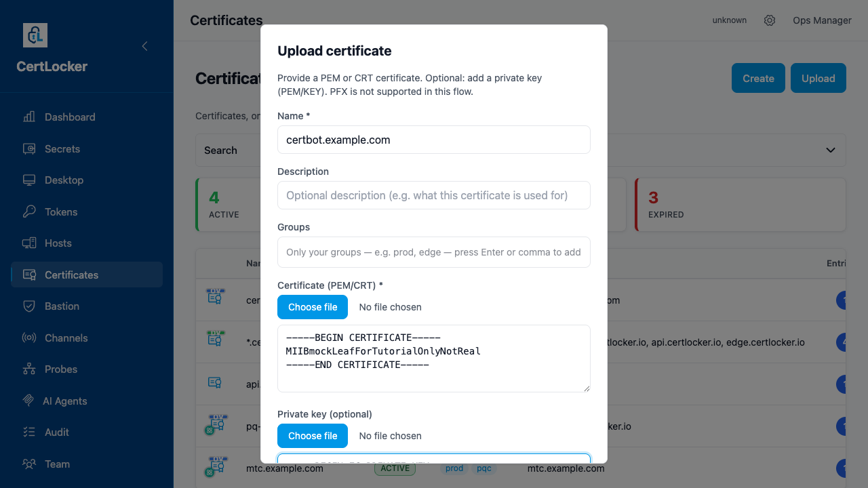Click the prod tag on mtc.example.com row
Screen dimensions: 868x488
454,468
